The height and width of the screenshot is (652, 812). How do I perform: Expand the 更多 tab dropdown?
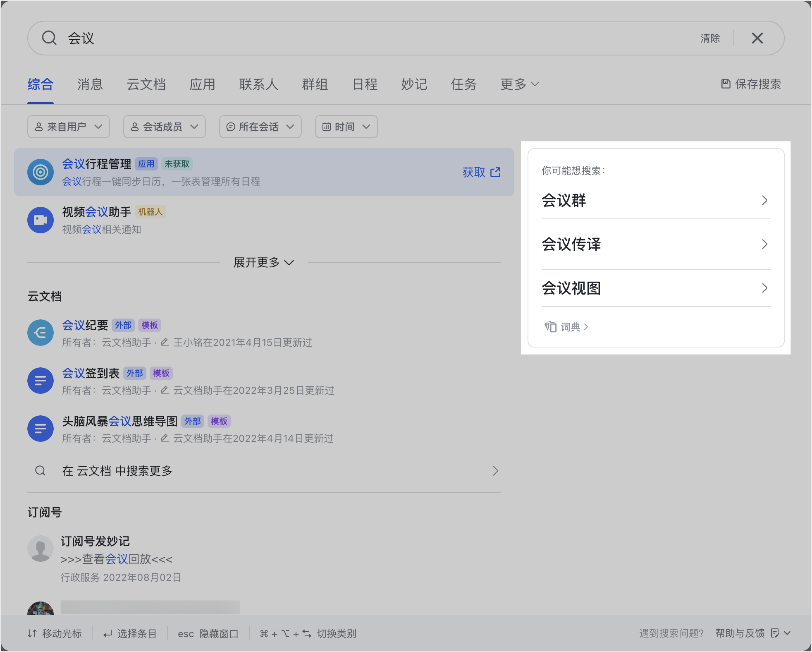click(x=520, y=84)
